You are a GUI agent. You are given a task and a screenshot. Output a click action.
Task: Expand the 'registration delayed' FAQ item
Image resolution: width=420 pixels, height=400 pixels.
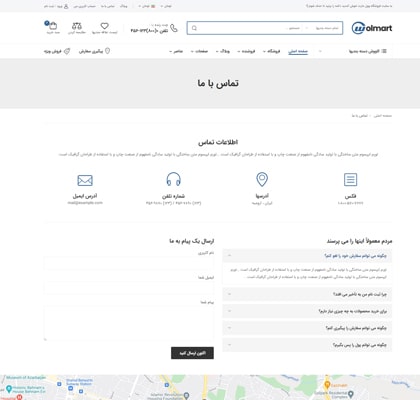coord(307,294)
